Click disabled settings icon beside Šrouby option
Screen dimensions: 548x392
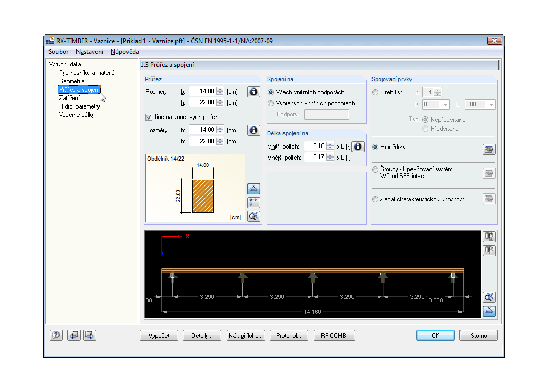(489, 173)
